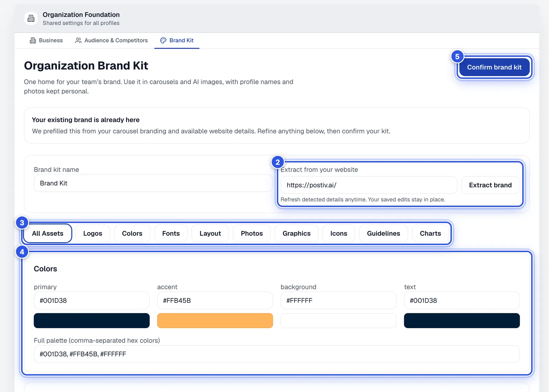Focus the Brand kit name field
This screenshot has height=392, width=549.
(x=153, y=183)
